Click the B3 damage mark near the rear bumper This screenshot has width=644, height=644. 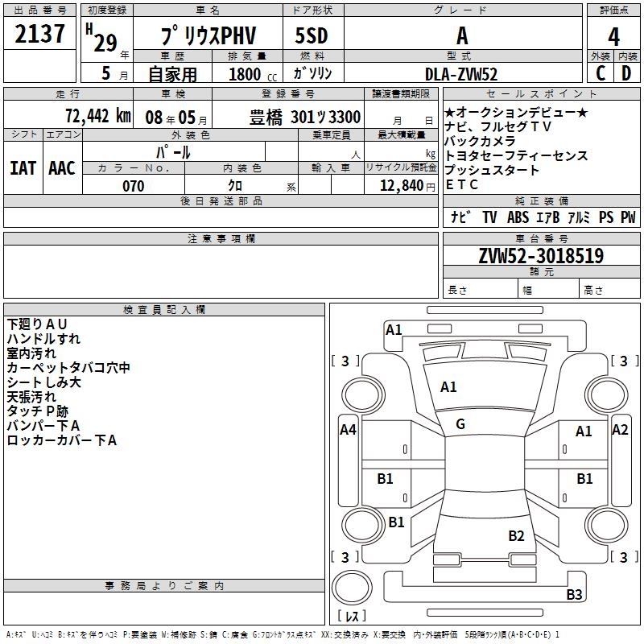574,595
